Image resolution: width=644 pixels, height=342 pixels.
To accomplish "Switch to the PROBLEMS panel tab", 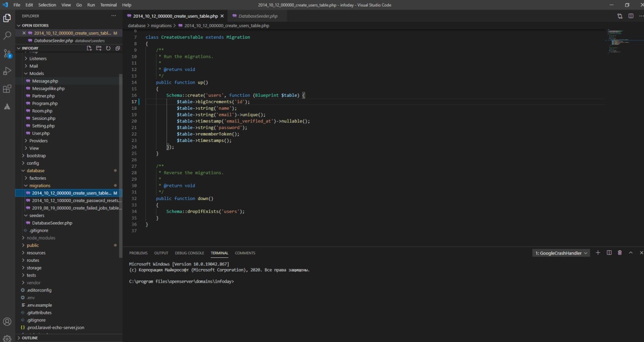I will tap(138, 253).
